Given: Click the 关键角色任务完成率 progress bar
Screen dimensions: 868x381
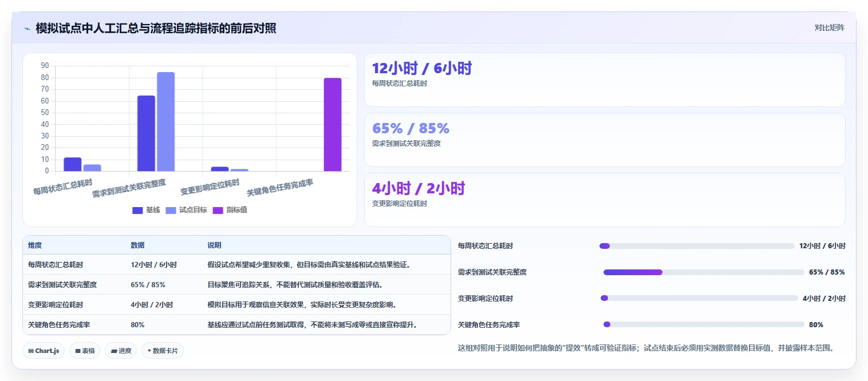Looking at the screenshot, I should 704,324.
